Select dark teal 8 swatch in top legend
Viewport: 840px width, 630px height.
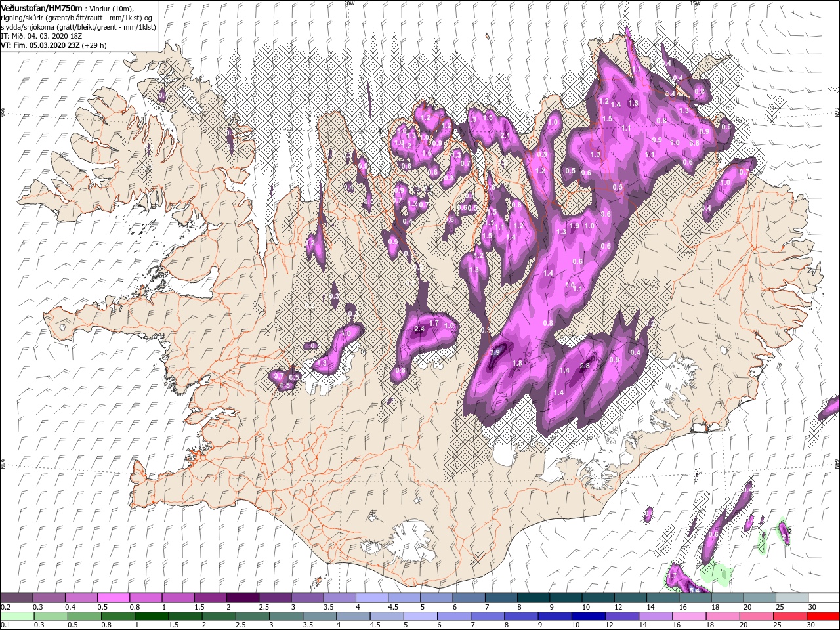pyautogui.click(x=534, y=598)
